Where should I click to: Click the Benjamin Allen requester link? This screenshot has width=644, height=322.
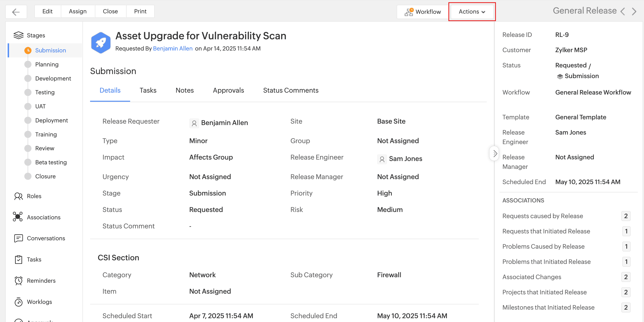173,48
